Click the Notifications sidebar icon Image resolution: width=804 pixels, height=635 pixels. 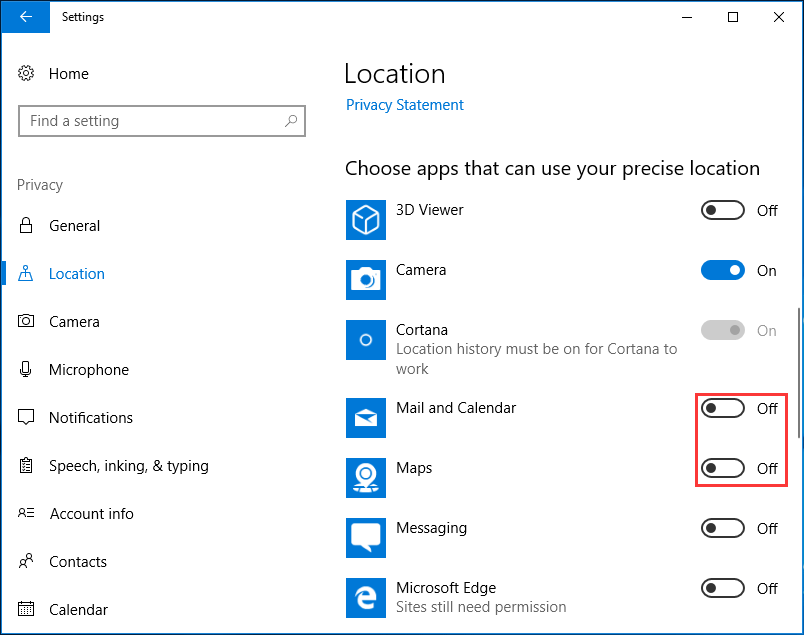[x=26, y=417]
